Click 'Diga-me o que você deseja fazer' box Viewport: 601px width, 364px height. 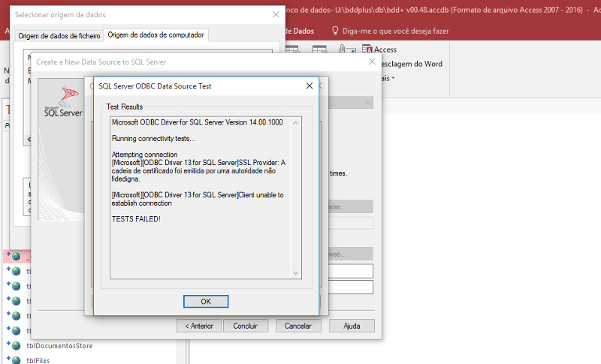[395, 31]
